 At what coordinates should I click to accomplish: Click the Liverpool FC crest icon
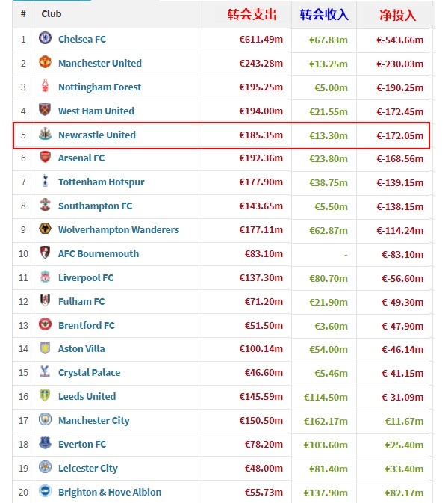click(x=45, y=277)
